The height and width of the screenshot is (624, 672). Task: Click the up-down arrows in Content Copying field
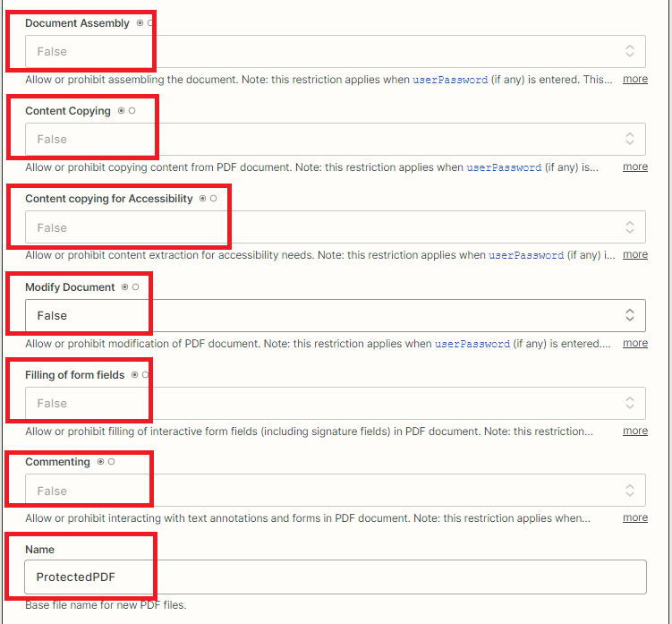(x=630, y=139)
